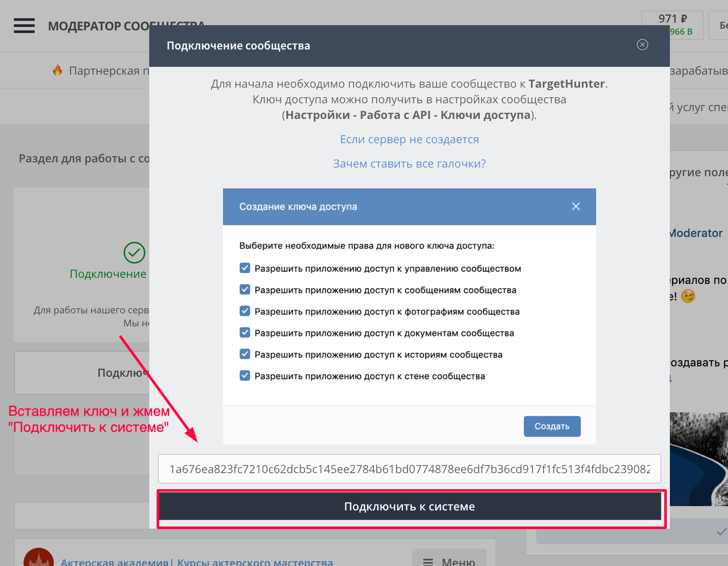Toggle access to историям сообщества checkbox
The image size is (728, 566).
245,354
